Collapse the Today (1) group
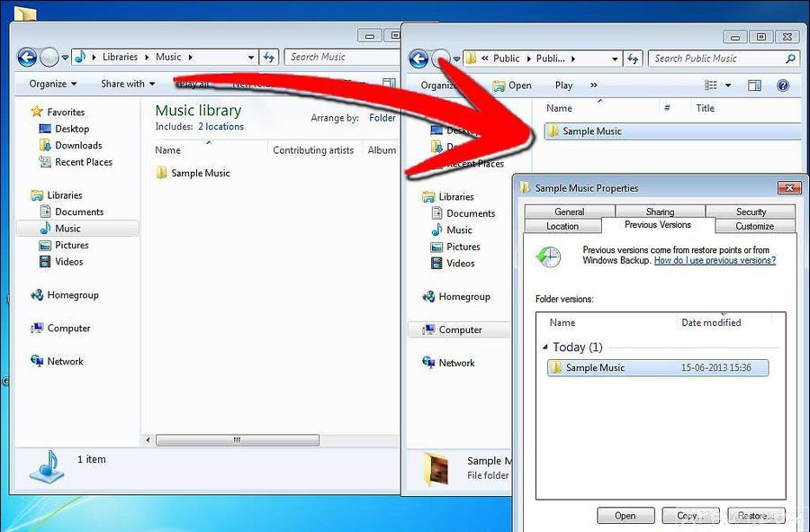Image resolution: width=810 pixels, height=532 pixels. 544,347
